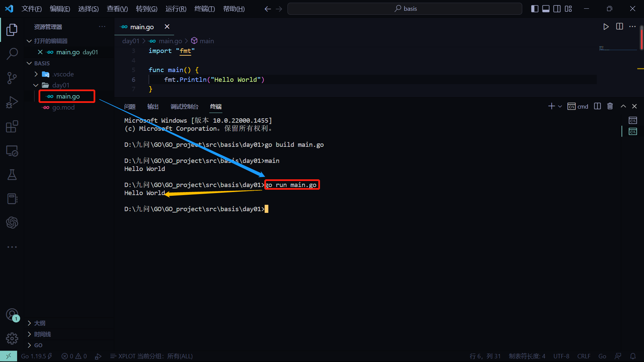The width and height of the screenshot is (644, 362).
Task: Change the UTF-8 file encoding
Action: pyautogui.click(x=561, y=356)
